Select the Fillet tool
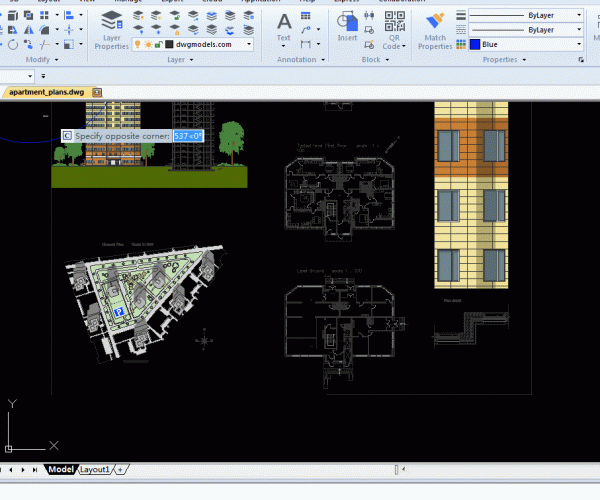The height and width of the screenshot is (500, 600). tap(44, 30)
